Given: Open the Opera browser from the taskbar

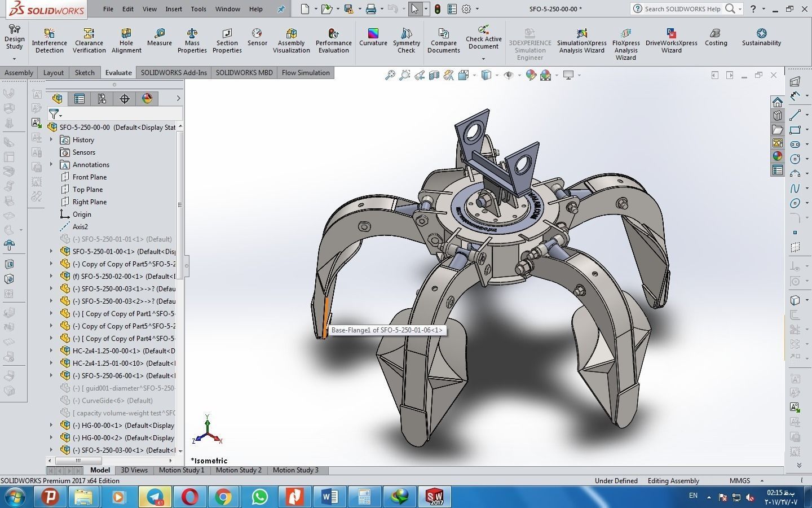Looking at the screenshot, I should click(x=189, y=497).
